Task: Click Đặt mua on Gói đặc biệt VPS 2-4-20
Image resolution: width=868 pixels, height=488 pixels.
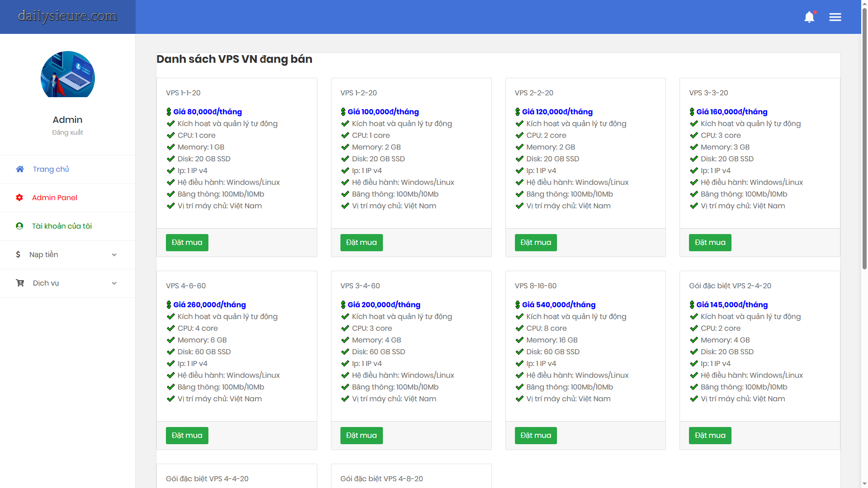Action: [x=710, y=436]
